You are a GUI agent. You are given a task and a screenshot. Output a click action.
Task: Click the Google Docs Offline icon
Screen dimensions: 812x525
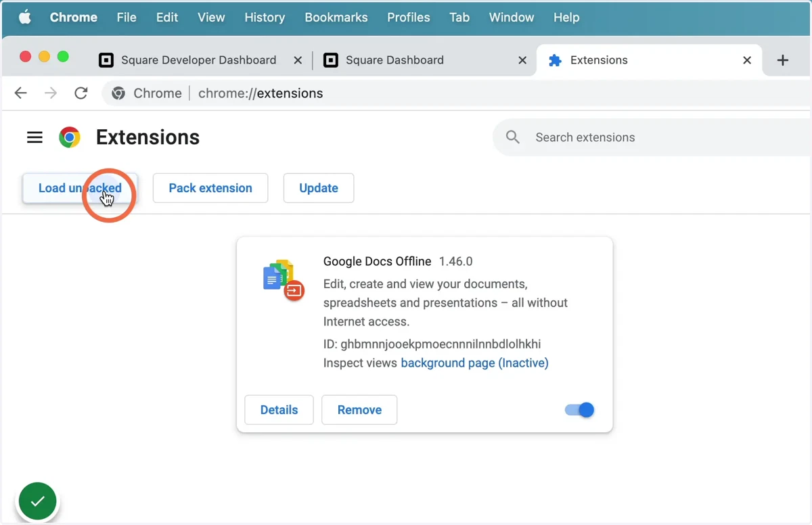point(283,279)
